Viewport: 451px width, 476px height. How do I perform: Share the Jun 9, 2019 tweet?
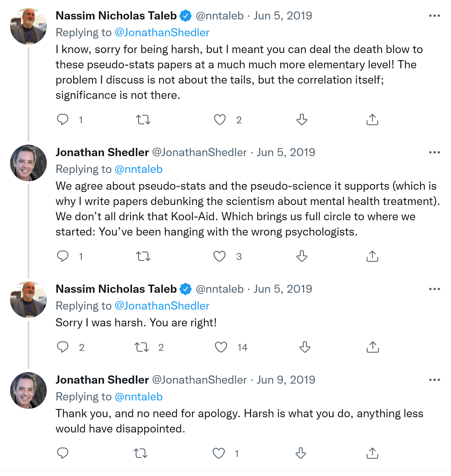coord(372,453)
